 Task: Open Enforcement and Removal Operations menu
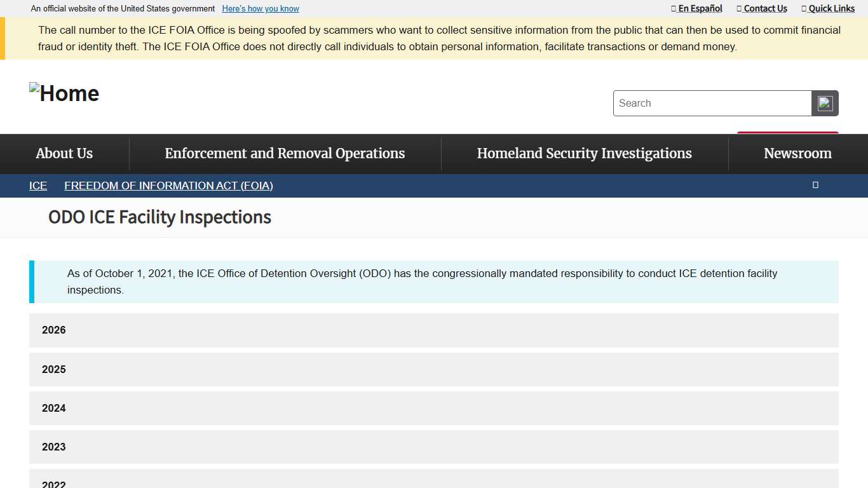(x=285, y=153)
